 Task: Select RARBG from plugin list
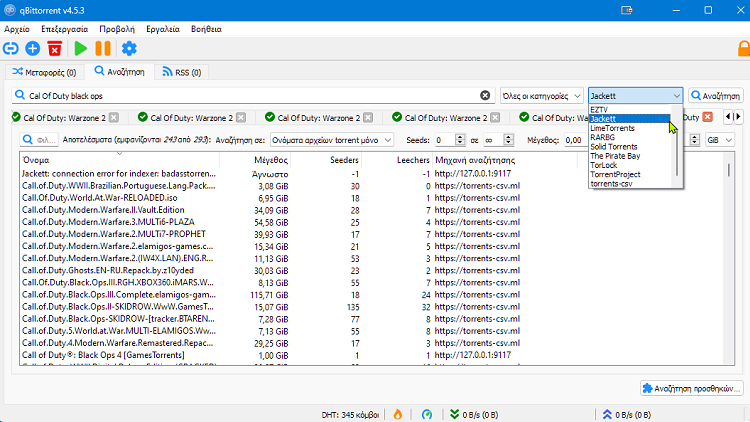(632, 137)
